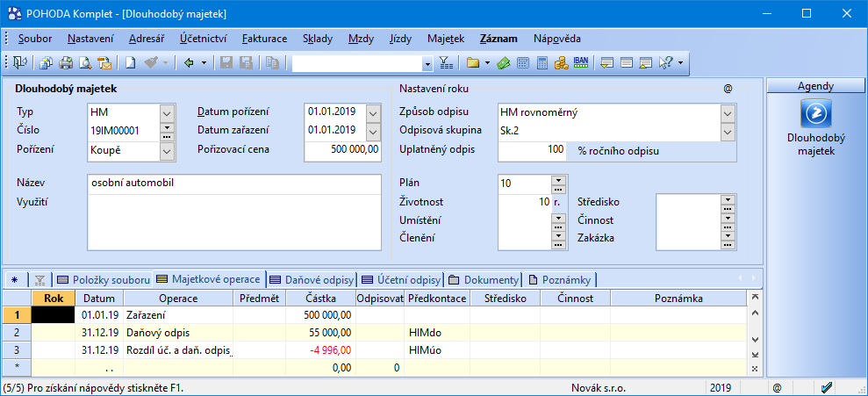Viewport: 868px width, 396px height.
Task: Click the calendar icon in toolbar
Action: [x=523, y=63]
